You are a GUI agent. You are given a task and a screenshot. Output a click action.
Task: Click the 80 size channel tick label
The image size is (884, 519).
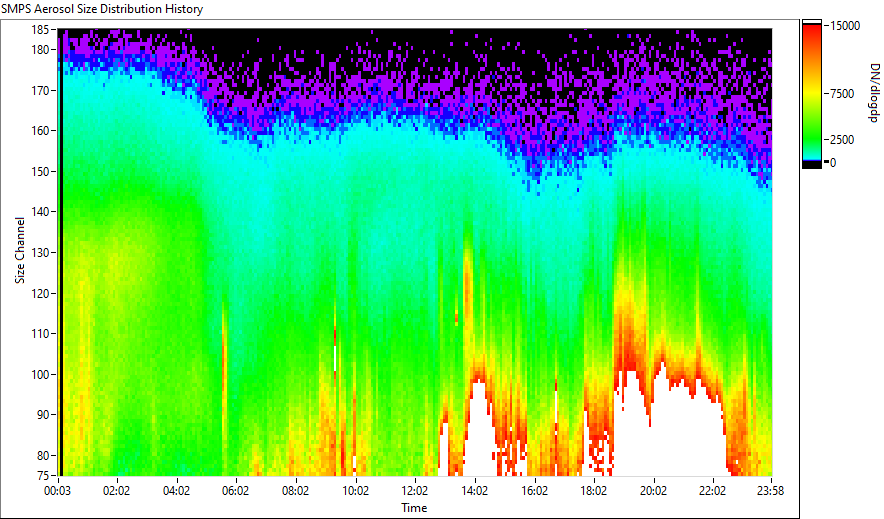point(44,455)
